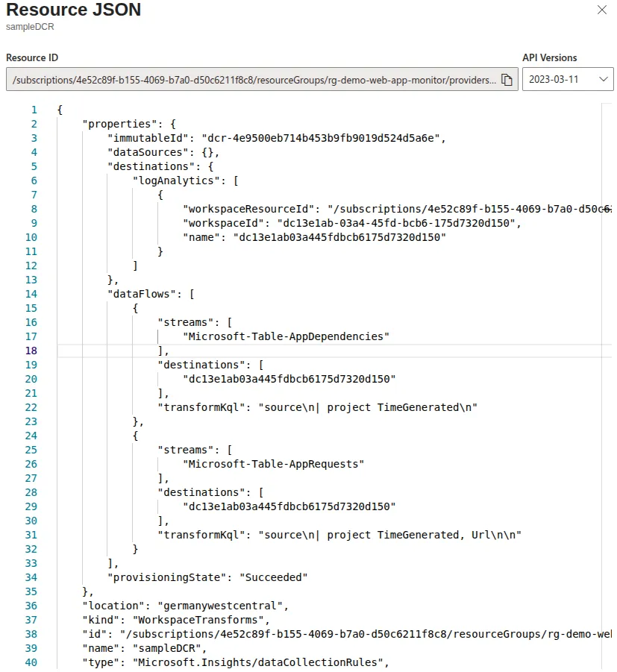The width and height of the screenshot is (617, 672).
Task: Click the transformKql value on line 31
Action: (389, 535)
